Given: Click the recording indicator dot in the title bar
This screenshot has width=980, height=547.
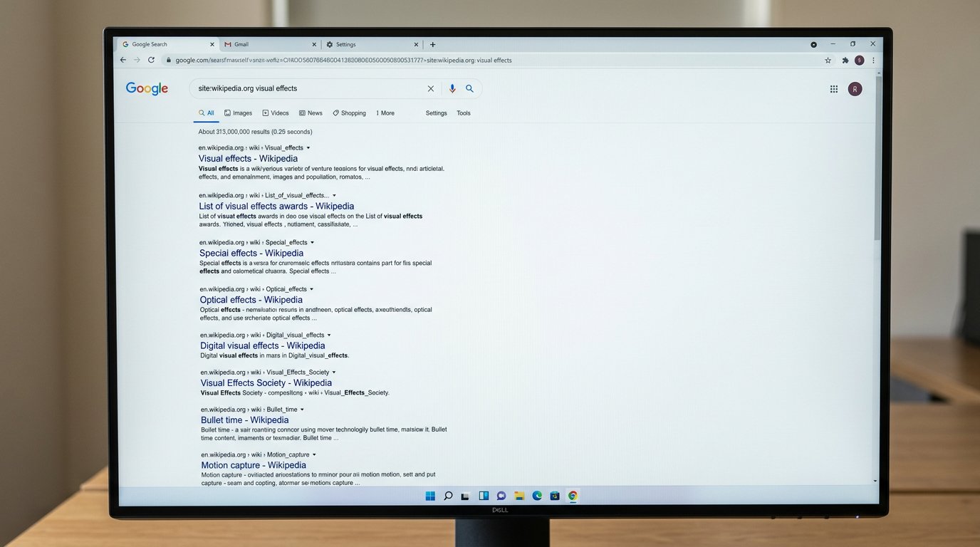Looking at the screenshot, I should pyautogui.click(x=813, y=44).
